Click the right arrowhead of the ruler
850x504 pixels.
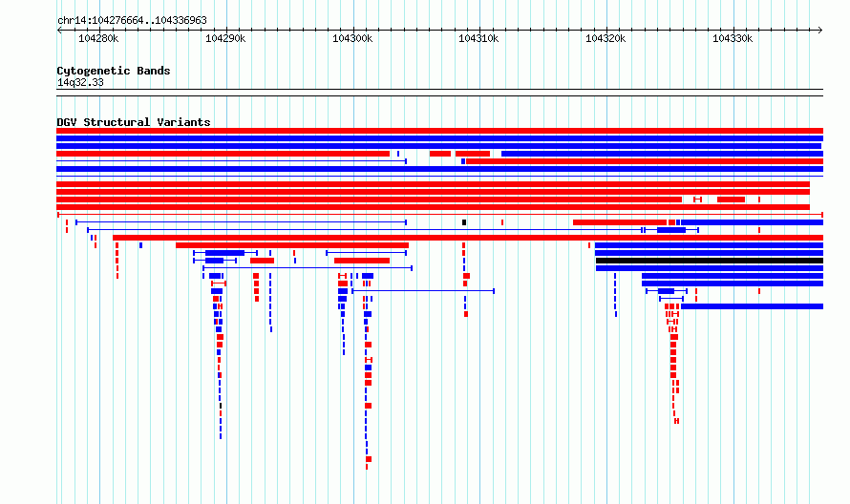tap(820, 31)
